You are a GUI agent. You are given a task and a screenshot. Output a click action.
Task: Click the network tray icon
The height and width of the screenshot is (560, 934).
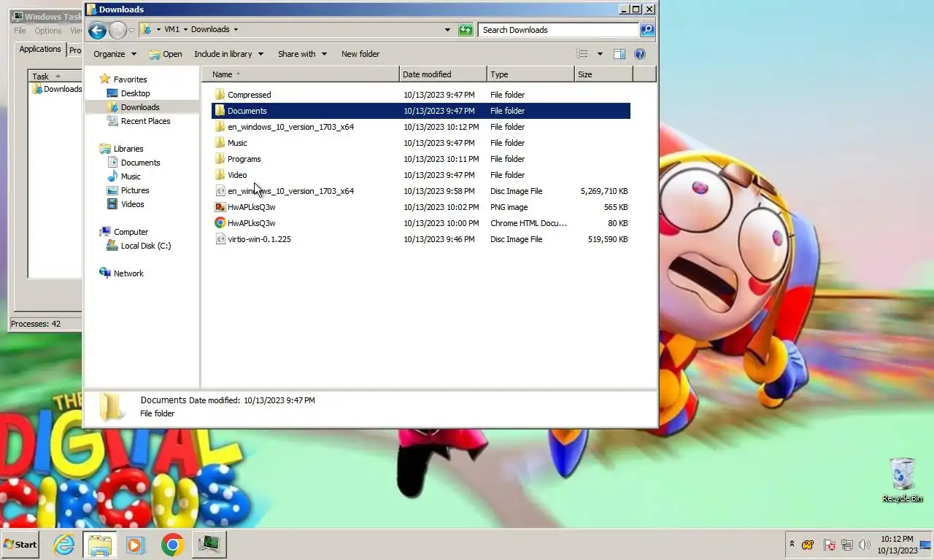point(847,545)
